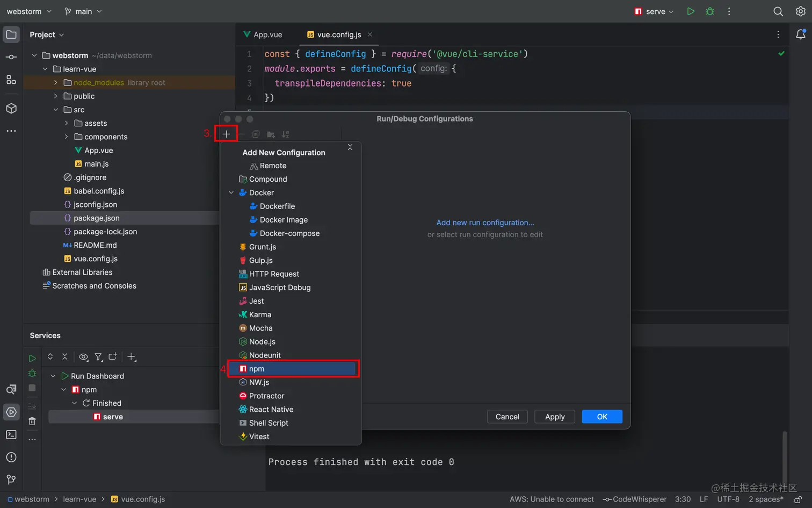Switch to the App.vue editor tab
812x508 pixels.
tap(263, 34)
